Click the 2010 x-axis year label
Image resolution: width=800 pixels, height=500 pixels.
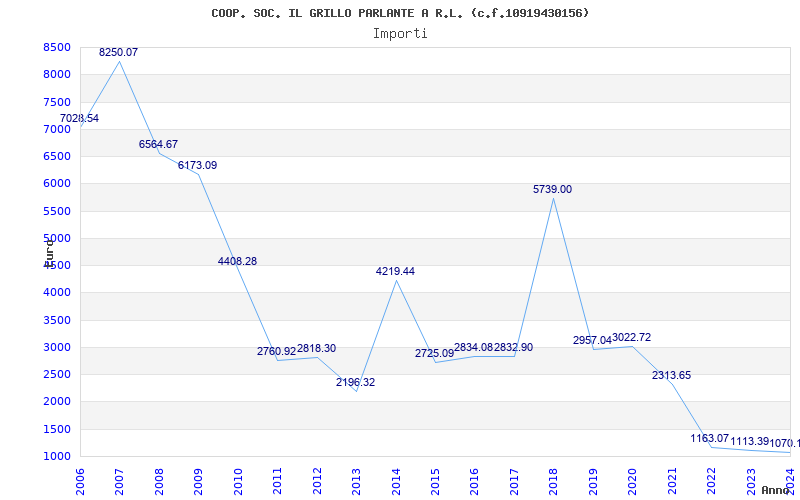tap(238, 482)
